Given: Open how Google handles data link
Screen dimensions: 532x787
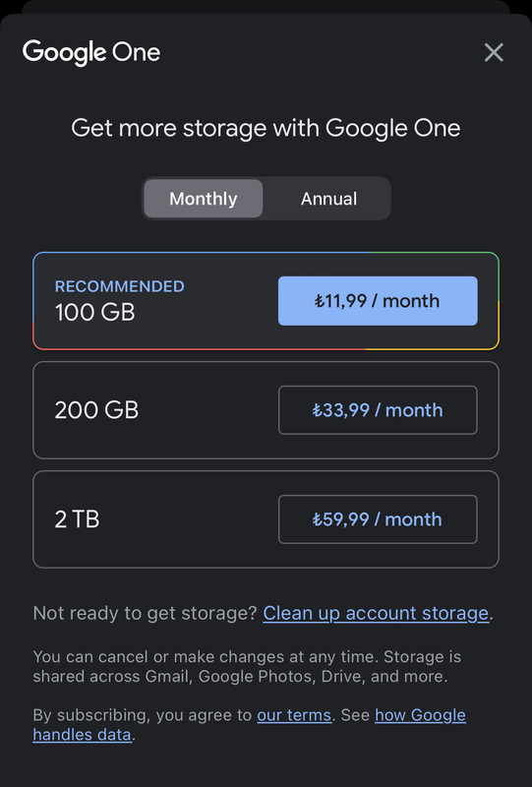Looking at the screenshot, I should [x=250, y=725].
